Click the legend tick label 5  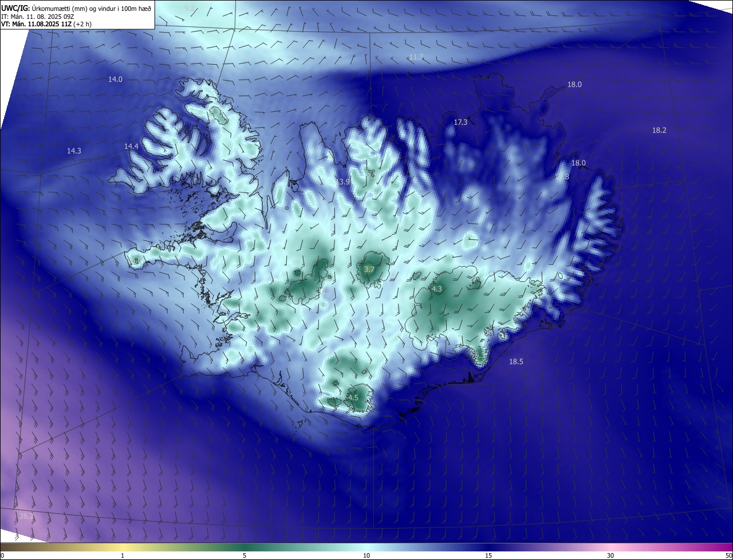[245, 555]
